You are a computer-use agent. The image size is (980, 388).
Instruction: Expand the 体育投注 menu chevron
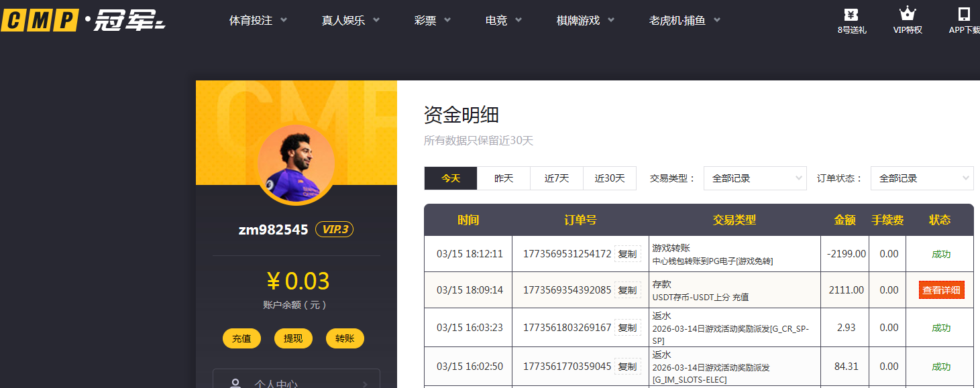point(283,19)
